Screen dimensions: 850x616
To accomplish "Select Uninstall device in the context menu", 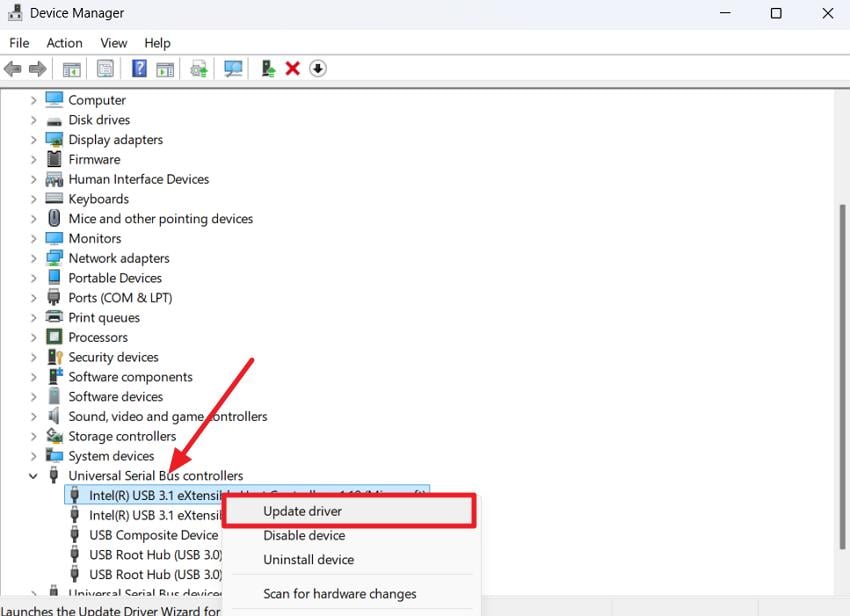I will point(308,559).
